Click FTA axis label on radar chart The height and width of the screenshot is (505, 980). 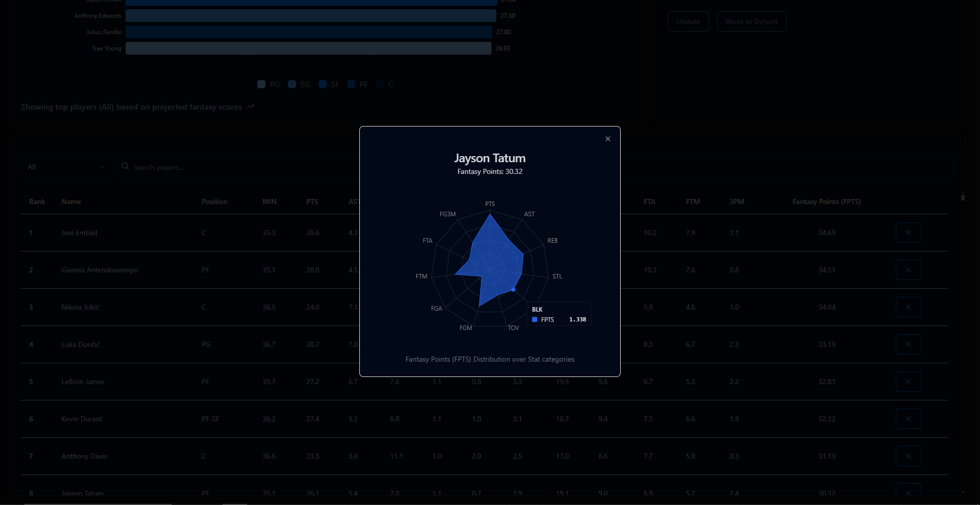point(427,241)
